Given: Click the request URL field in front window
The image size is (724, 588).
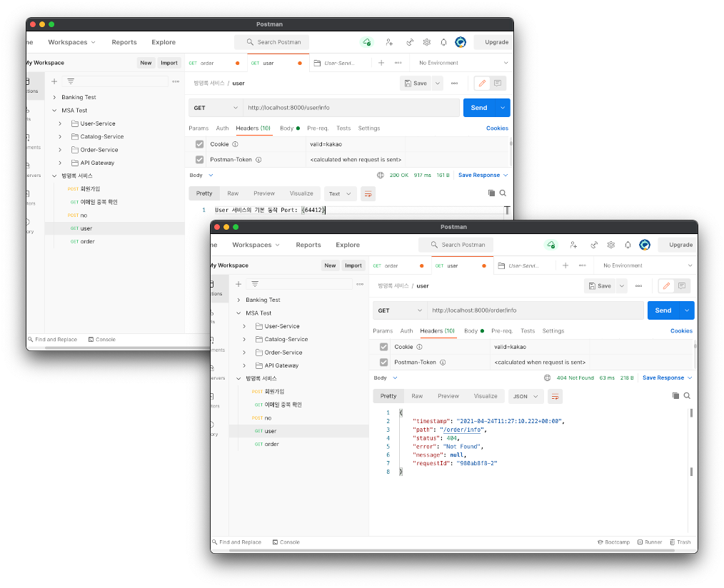Looking at the screenshot, I should click(x=536, y=310).
